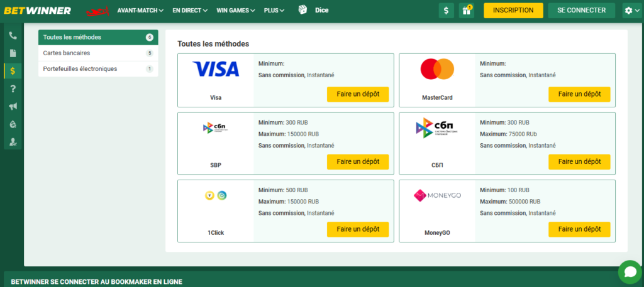Click Faire un dépôt for 1Click
Image resolution: width=644 pixels, height=287 pixels.
[358, 230]
